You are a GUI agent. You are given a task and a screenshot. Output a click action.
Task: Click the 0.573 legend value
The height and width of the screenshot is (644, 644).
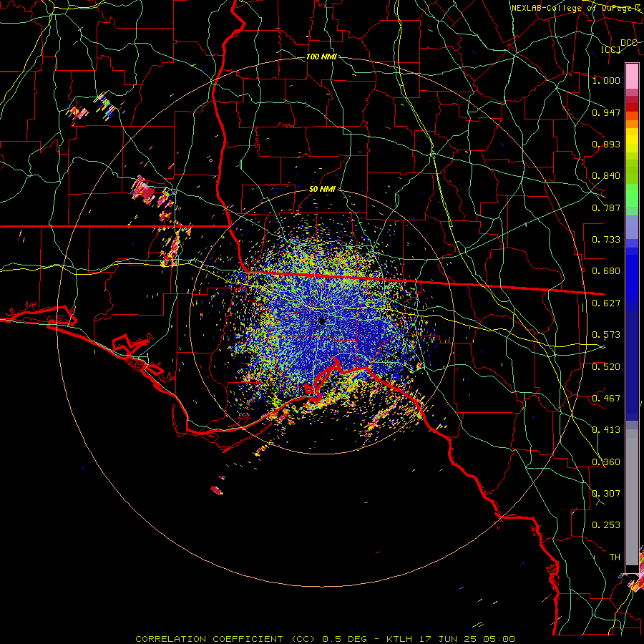point(606,335)
